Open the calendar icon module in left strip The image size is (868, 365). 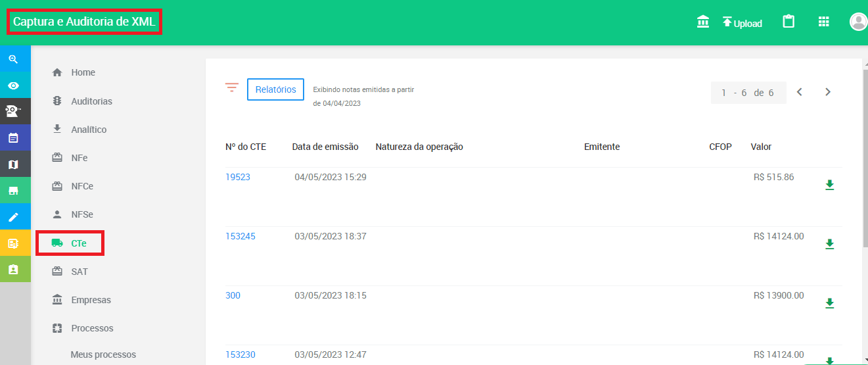[x=12, y=137]
